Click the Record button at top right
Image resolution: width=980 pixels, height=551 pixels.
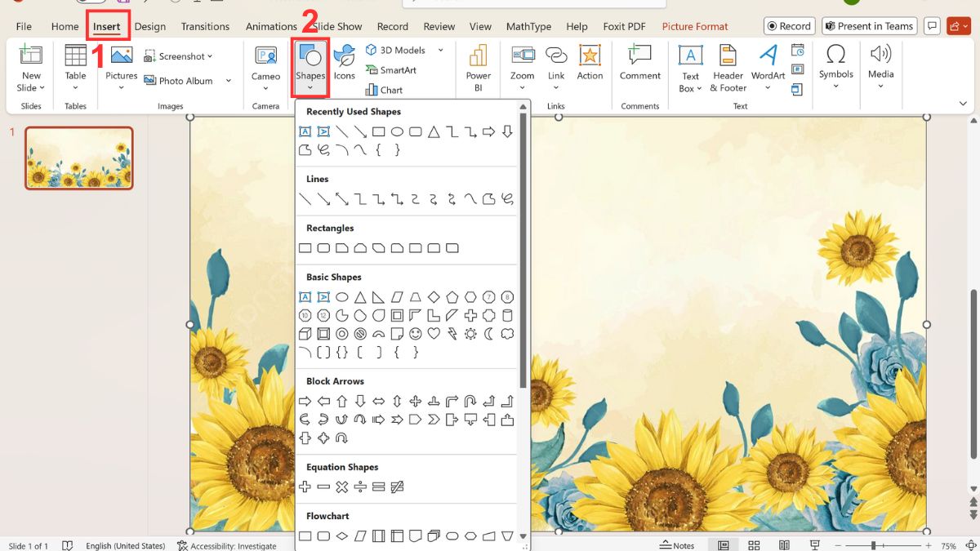[x=789, y=26]
